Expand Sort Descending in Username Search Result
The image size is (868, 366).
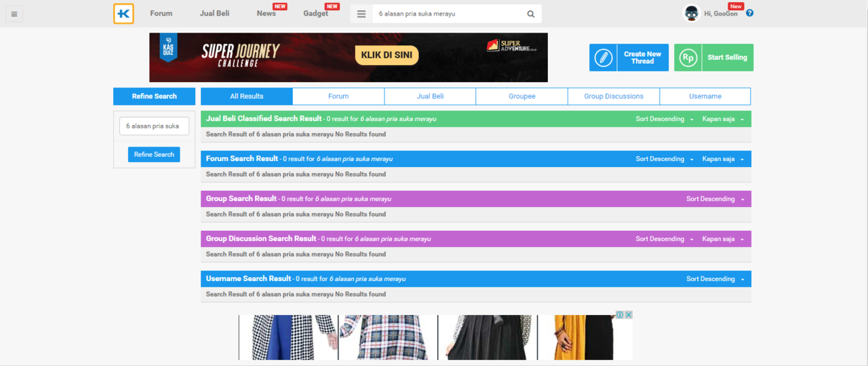(x=715, y=279)
